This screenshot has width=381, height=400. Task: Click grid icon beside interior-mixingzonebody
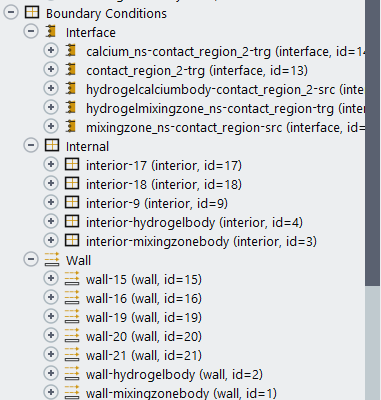coord(72,241)
